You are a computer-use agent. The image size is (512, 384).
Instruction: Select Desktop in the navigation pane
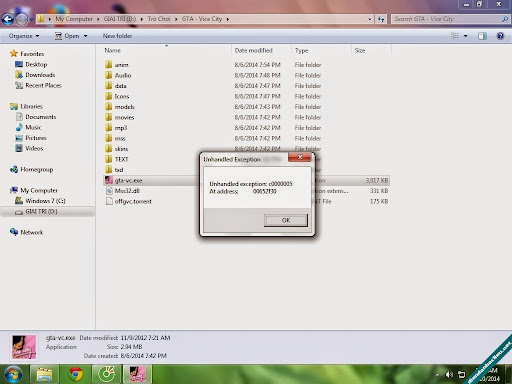pos(31,64)
